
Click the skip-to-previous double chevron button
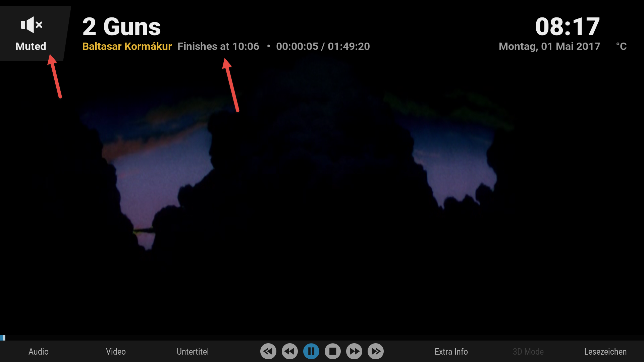click(x=268, y=351)
